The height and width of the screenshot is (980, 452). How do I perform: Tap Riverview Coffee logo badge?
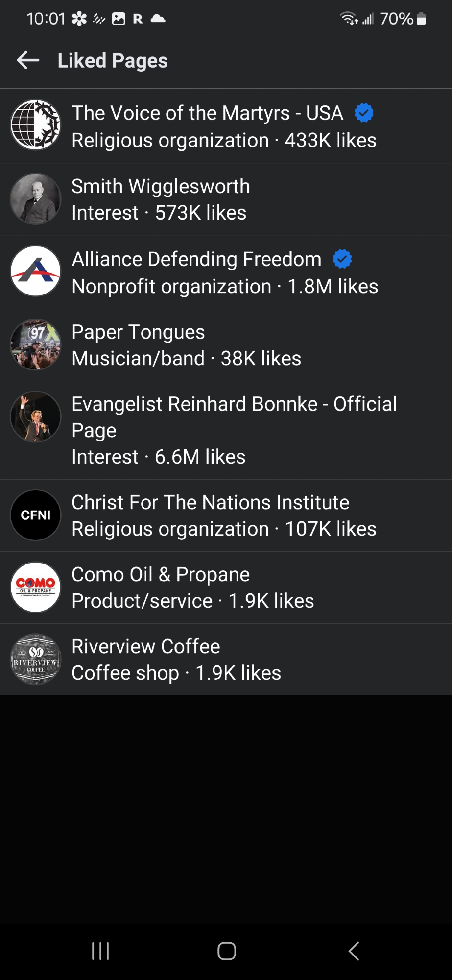point(36,659)
